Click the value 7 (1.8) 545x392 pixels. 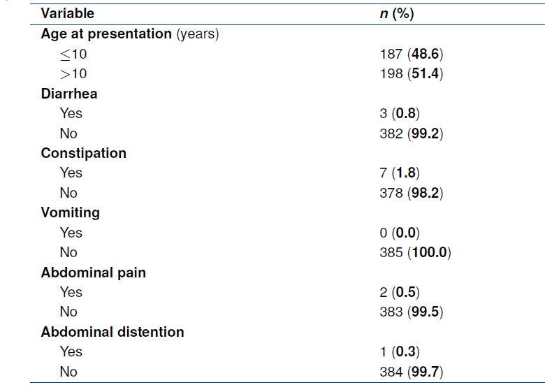pos(400,173)
